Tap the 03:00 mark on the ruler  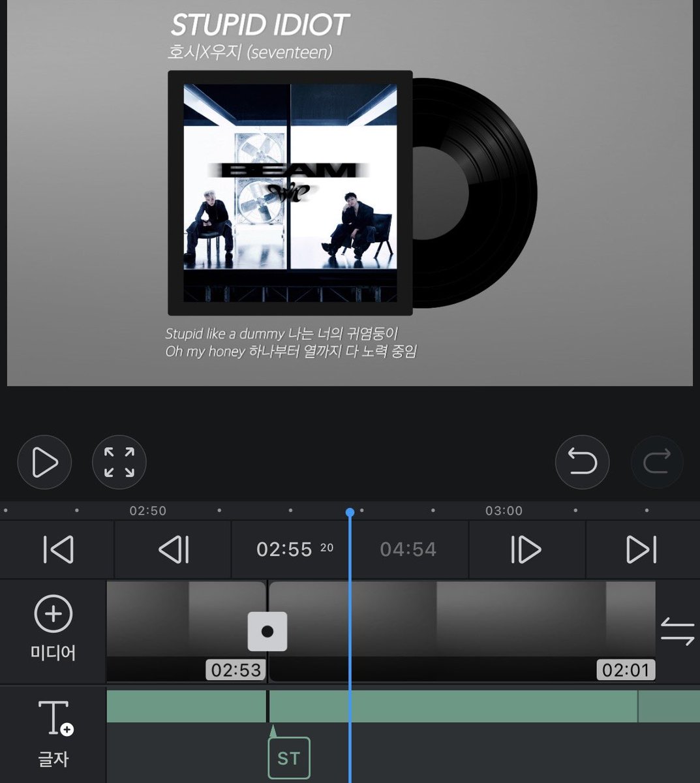(504, 511)
